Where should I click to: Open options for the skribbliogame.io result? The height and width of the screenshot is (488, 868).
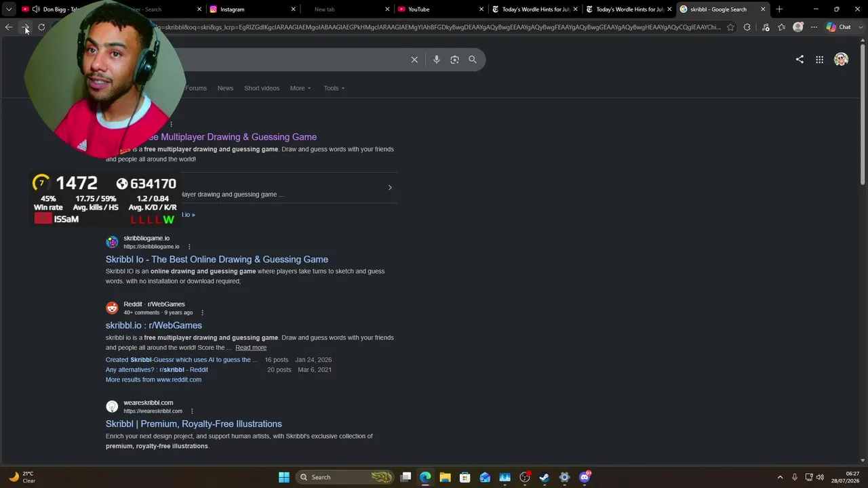click(x=189, y=247)
